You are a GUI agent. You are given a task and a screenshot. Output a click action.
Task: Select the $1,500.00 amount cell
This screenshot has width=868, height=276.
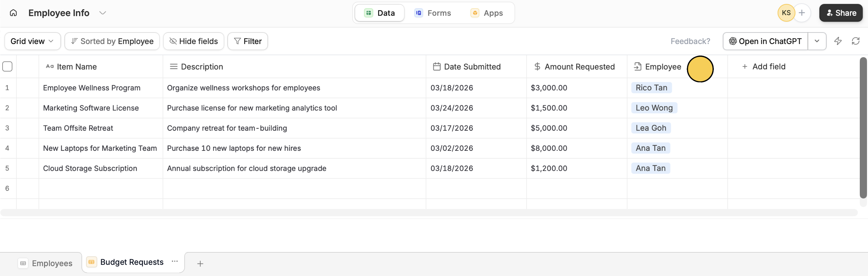[x=577, y=108]
